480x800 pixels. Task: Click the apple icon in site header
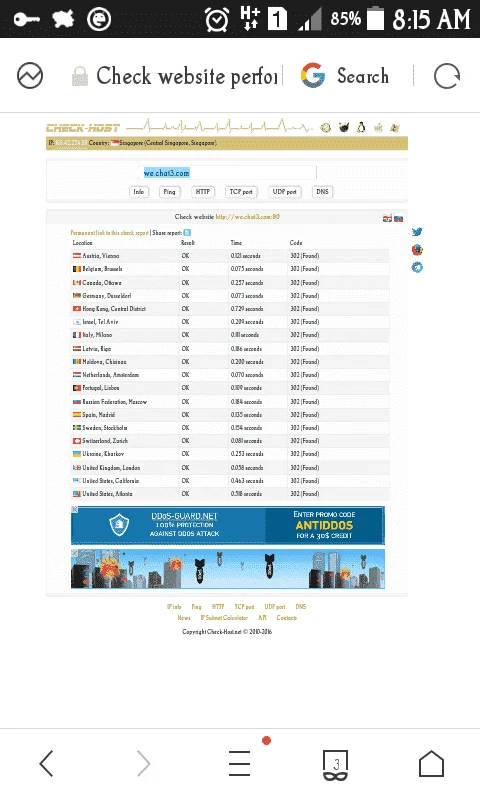(x=378, y=128)
